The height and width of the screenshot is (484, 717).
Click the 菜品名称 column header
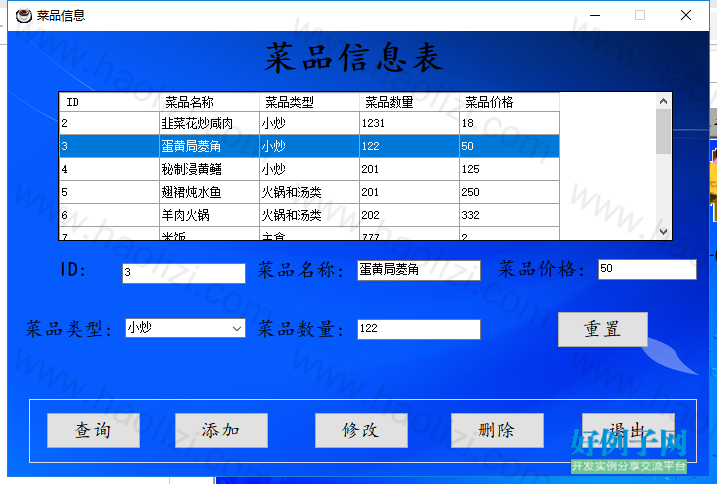209,102
